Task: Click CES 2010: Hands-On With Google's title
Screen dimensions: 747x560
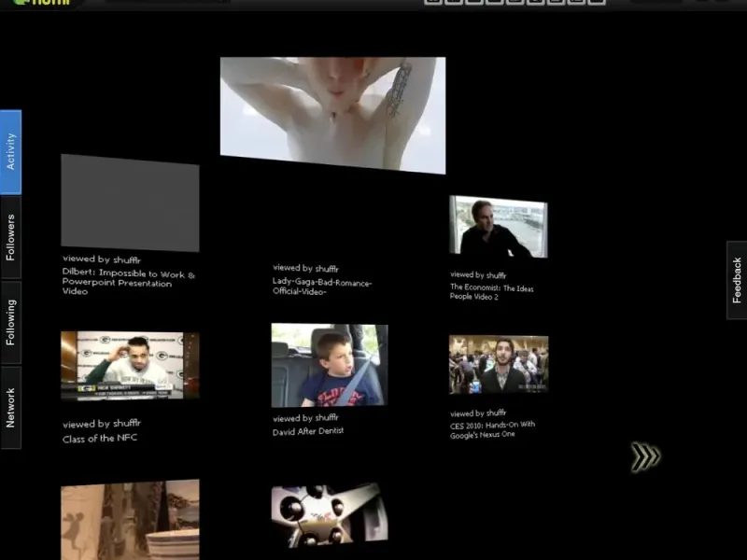Action: click(492, 429)
